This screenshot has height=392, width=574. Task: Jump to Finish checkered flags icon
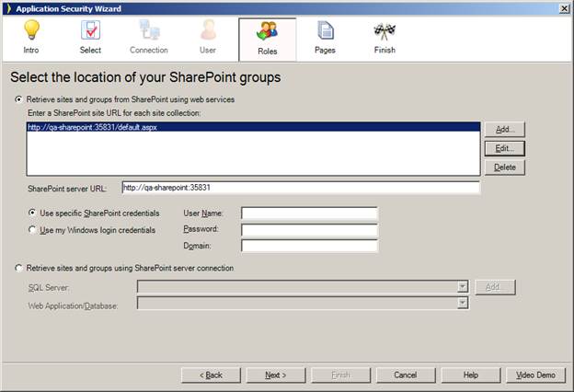click(x=385, y=31)
